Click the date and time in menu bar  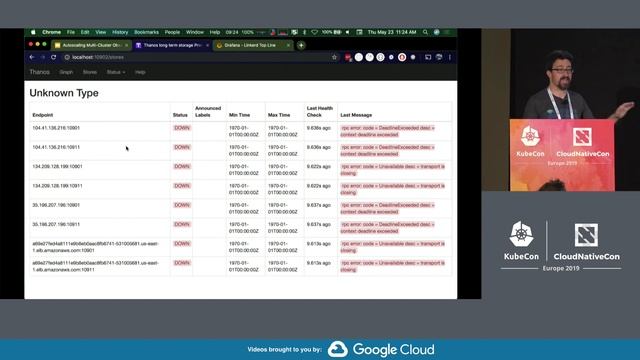(392, 32)
